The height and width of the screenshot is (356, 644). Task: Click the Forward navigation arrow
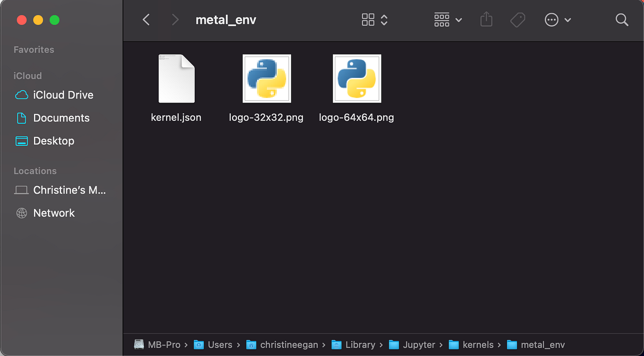click(174, 20)
